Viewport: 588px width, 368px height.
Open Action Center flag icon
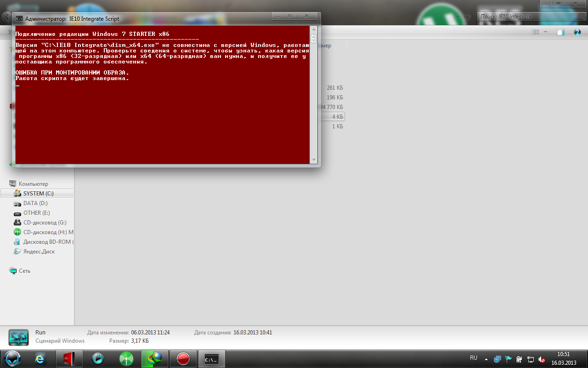(509, 359)
